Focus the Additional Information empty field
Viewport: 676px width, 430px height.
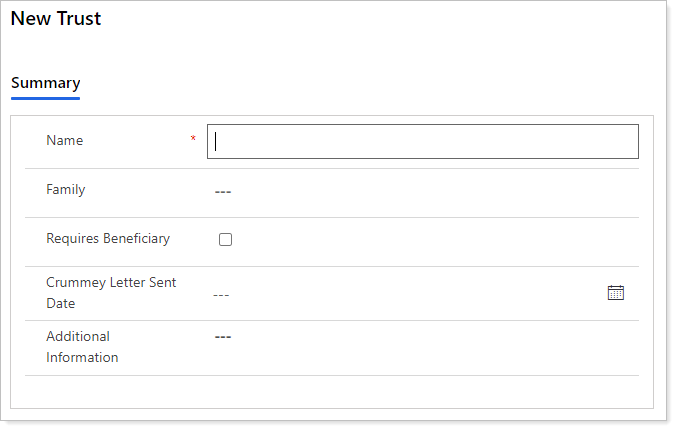tap(223, 337)
